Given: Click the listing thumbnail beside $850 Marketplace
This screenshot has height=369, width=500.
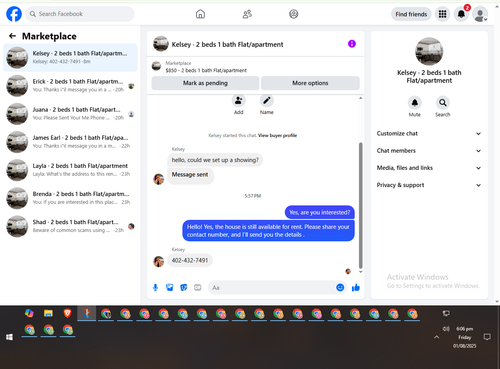Looking at the screenshot, I should pos(156,66).
